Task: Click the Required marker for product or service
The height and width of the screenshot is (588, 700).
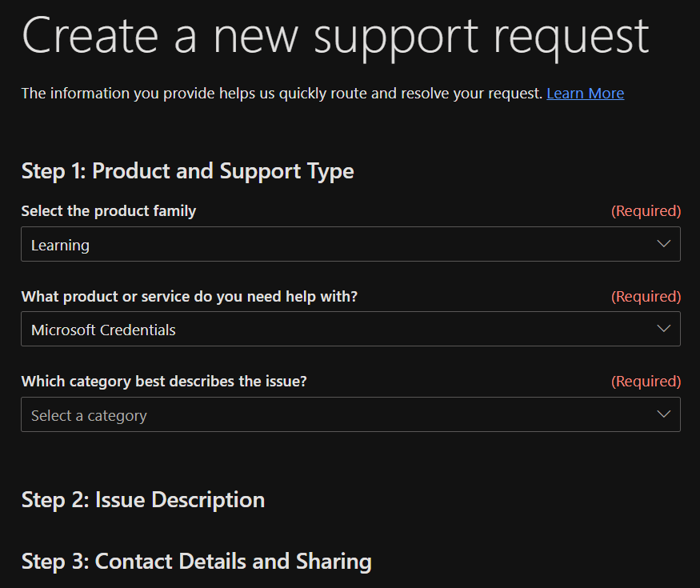Action: 646,297
